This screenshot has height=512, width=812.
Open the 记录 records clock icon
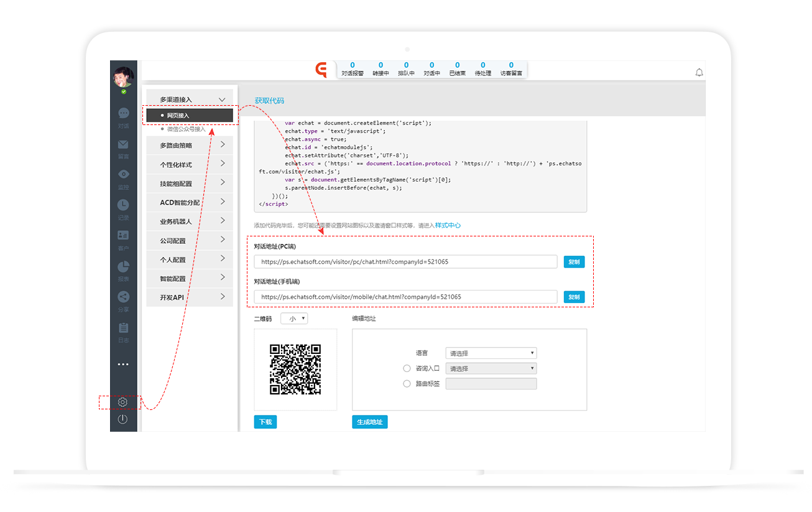(123, 205)
